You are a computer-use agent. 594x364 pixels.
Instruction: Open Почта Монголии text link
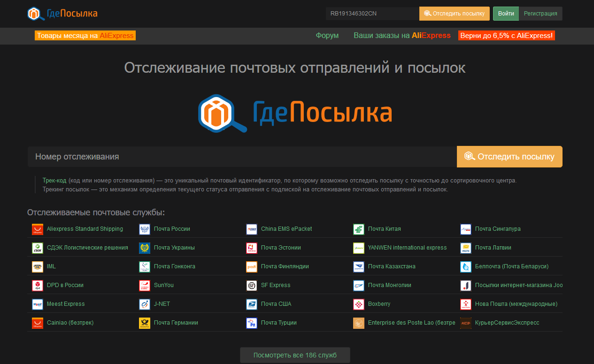(390, 285)
